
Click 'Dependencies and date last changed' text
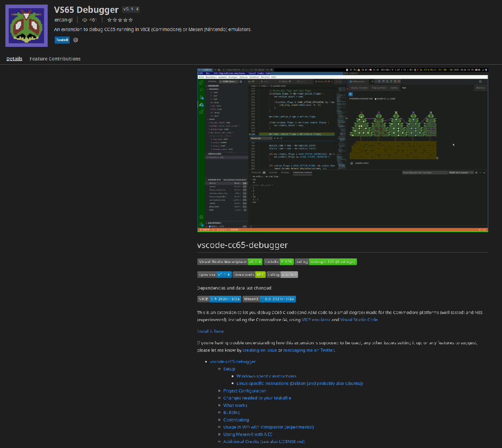coord(235,288)
